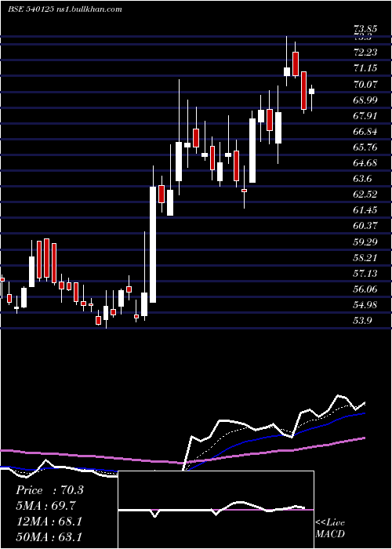The height and width of the screenshot is (549, 392).
Task: Click the 67.91 price axis label
Action: tap(366, 116)
